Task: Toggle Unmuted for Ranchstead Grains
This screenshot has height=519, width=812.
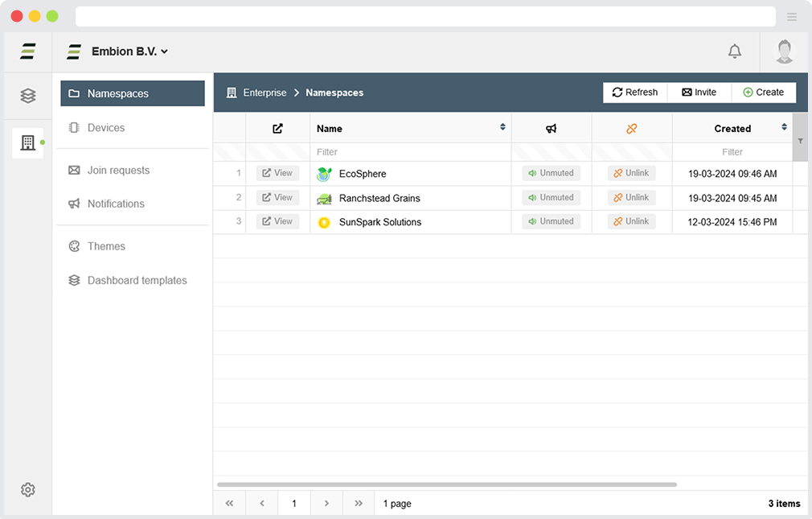Action: [x=551, y=197]
